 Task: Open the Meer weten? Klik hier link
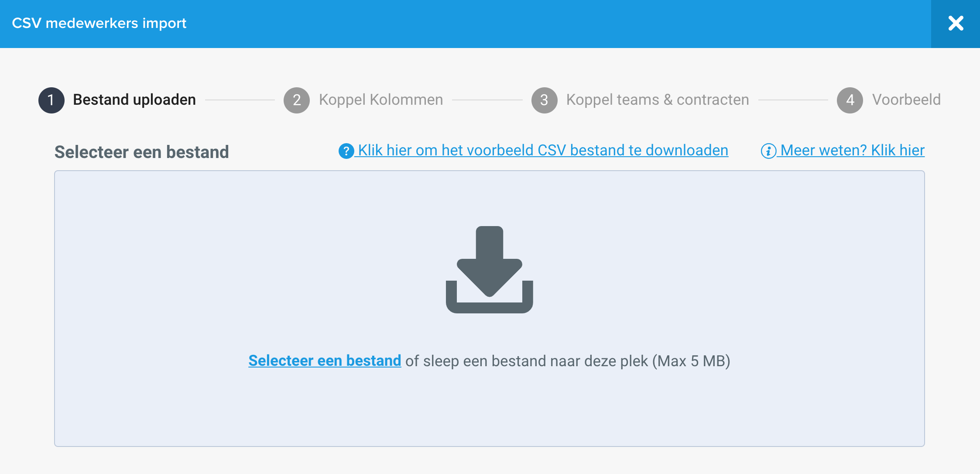852,151
